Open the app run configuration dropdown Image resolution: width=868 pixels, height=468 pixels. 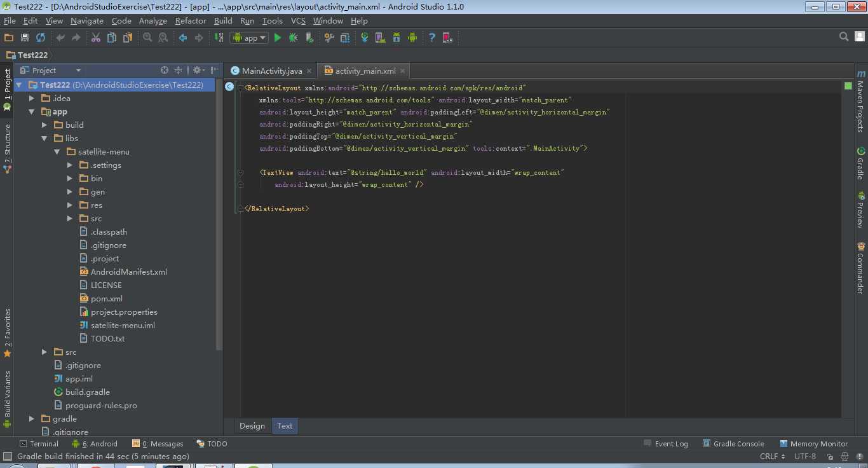point(249,38)
